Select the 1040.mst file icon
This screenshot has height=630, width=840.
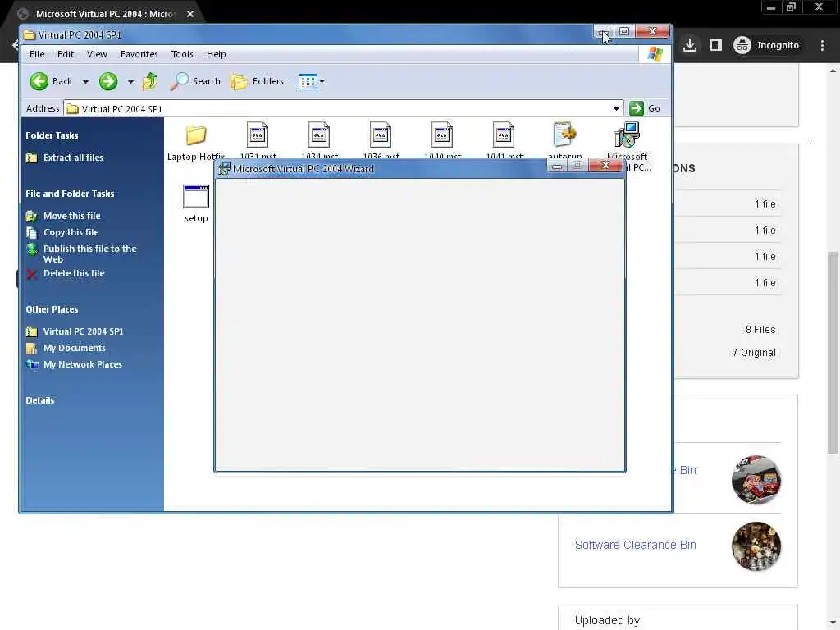click(x=442, y=135)
